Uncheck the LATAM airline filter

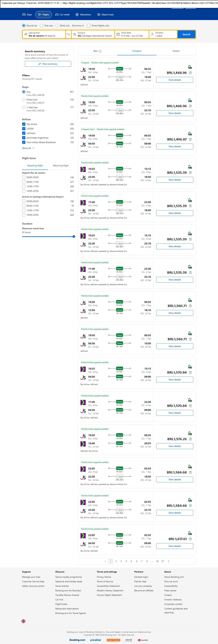pos(24,129)
